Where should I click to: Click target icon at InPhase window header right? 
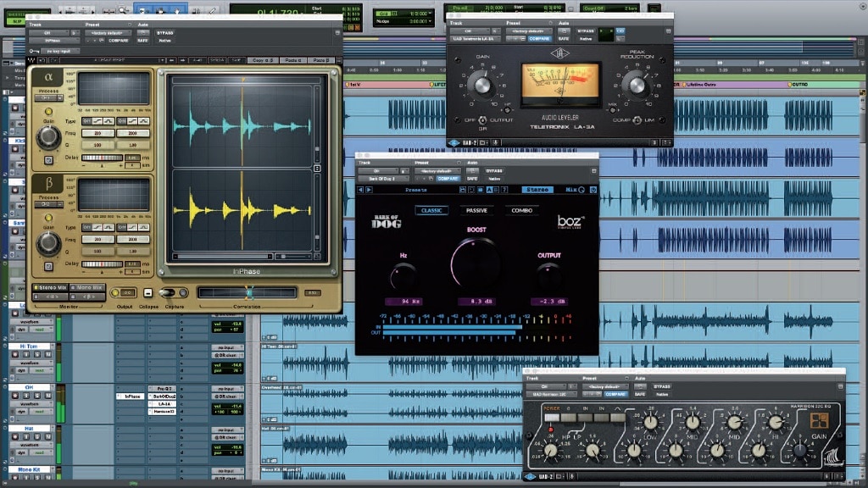(x=337, y=33)
